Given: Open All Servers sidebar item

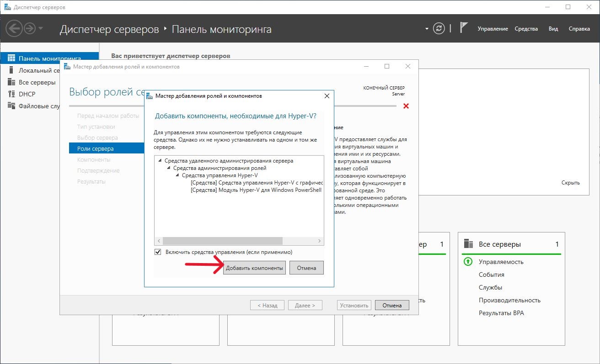Looking at the screenshot, I should tap(37, 82).
